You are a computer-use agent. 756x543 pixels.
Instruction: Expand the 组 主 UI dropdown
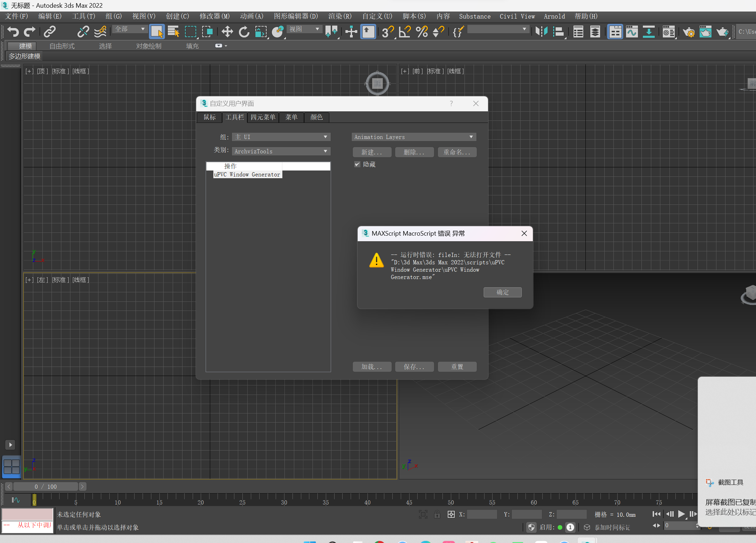coord(281,137)
